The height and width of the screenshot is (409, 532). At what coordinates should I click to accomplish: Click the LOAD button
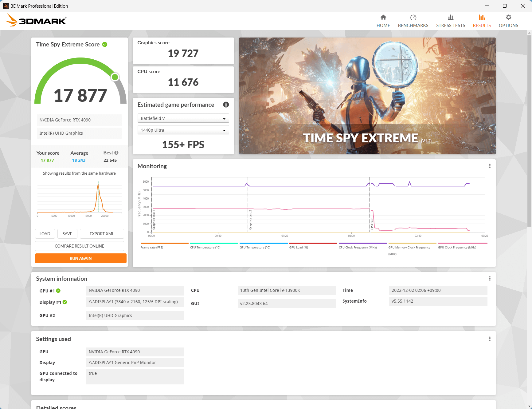45,234
